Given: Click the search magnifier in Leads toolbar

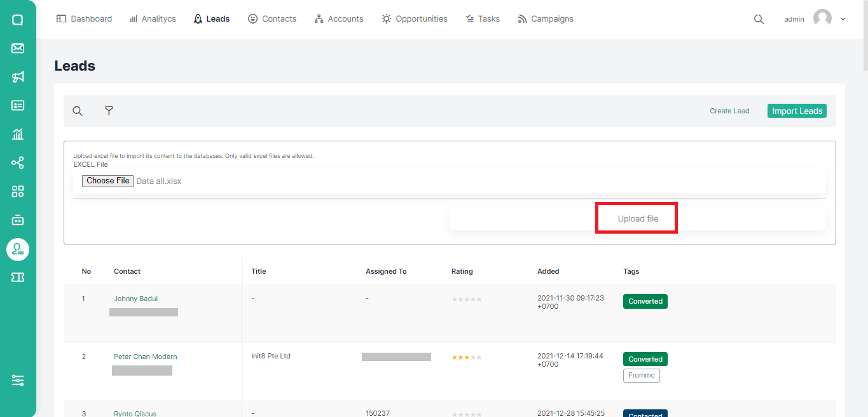Looking at the screenshot, I should (78, 111).
